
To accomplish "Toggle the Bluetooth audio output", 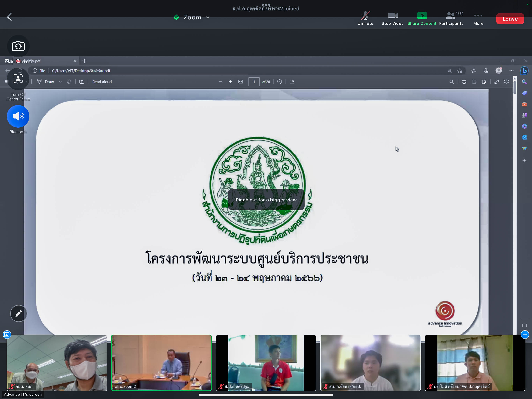I will 18,116.
